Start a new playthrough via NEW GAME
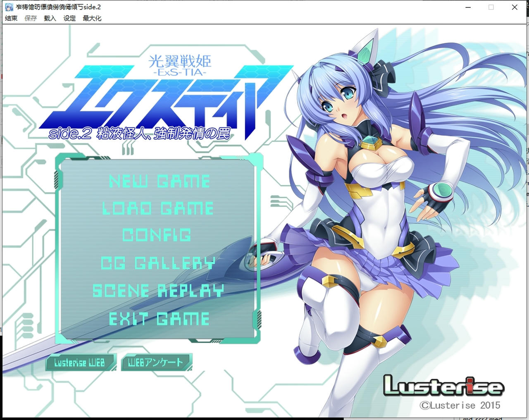This screenshot has width=529, height=420. [160, 181]
